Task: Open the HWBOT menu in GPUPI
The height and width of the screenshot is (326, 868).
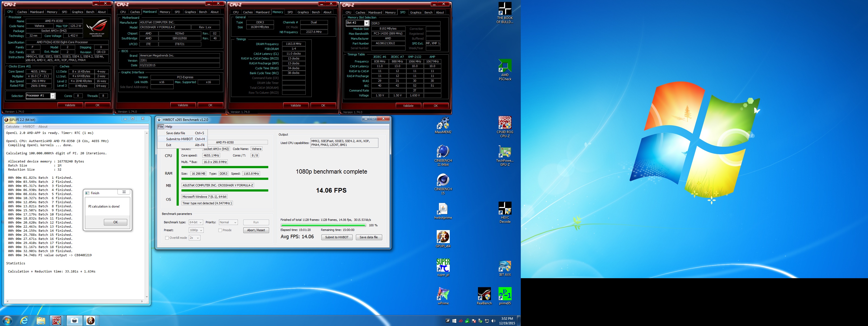Action: pyautogui.click(x=29, y=127)
